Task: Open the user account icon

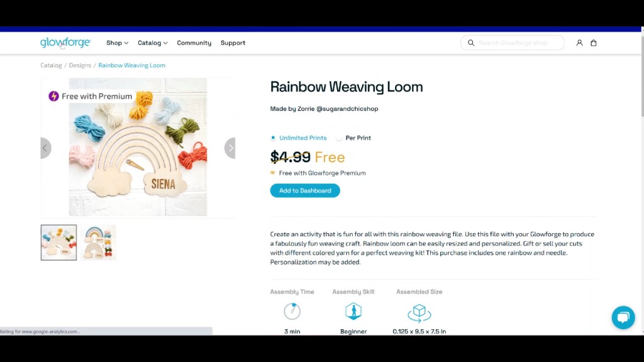Action: tap(579, 43)
